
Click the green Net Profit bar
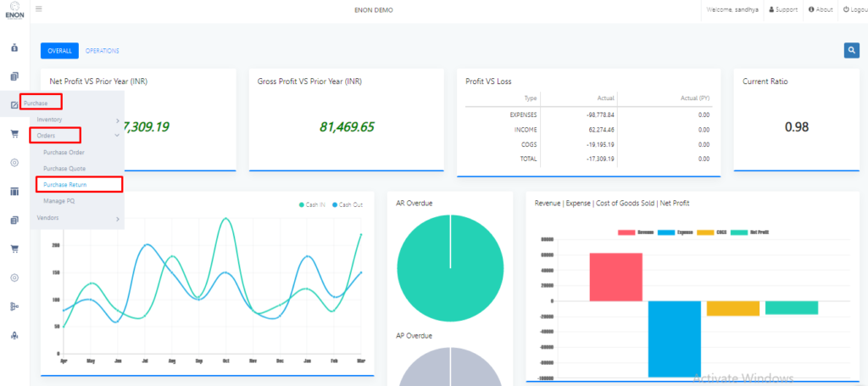[792, 308]
